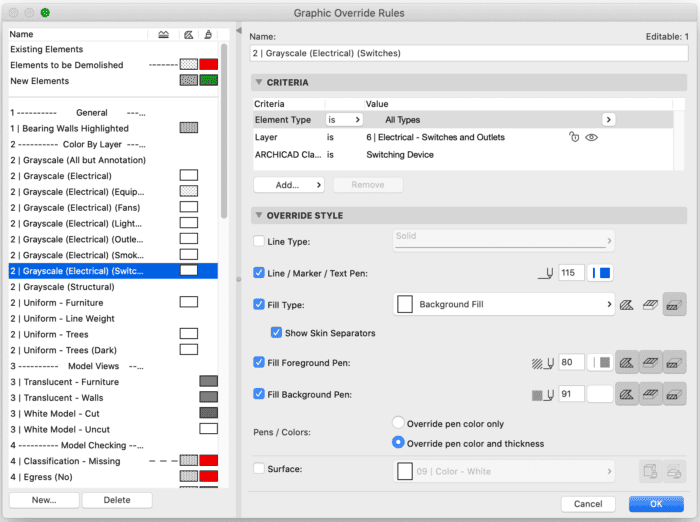Open the Add... criteria dropdown

(x=289, y=185)
